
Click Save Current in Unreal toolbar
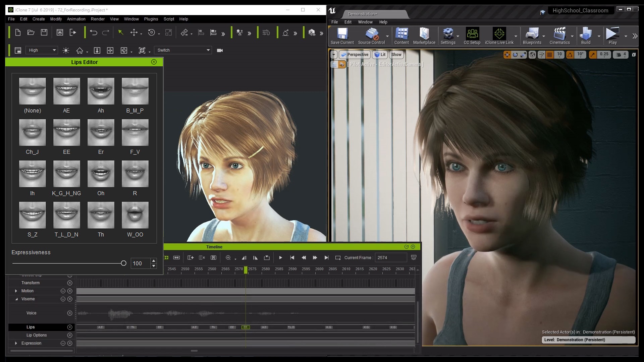point(342,36)
